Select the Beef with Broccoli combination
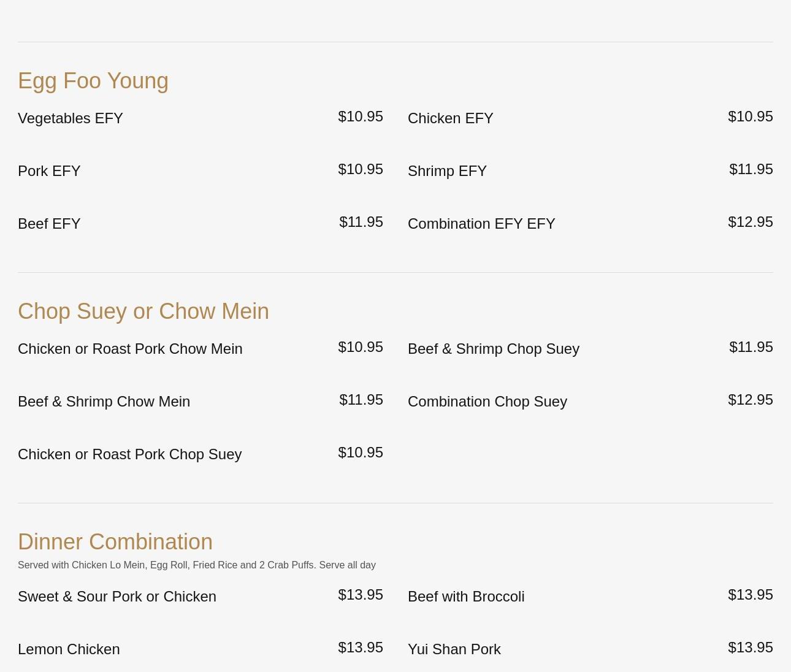Image resolution: width=791 pixels, height=672 pixels. coord(466,597)
